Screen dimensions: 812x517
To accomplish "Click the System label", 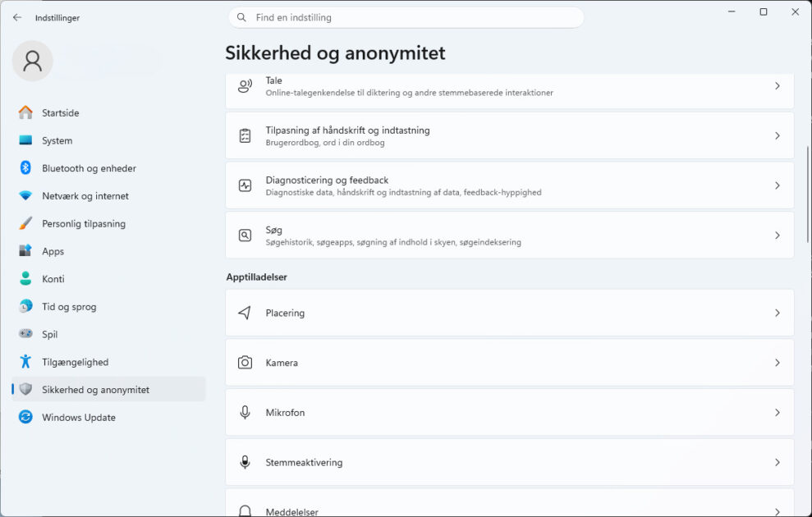I will 57,141.
